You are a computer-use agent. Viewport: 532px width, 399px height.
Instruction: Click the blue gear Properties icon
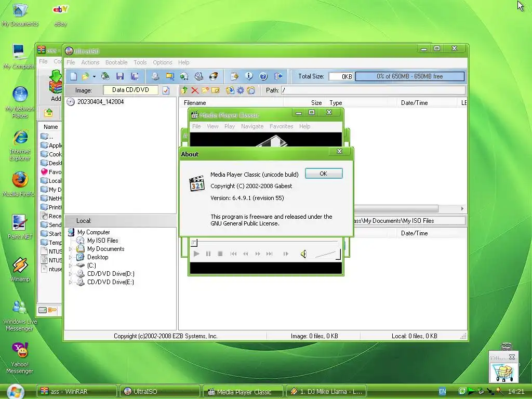pos(241,90)
